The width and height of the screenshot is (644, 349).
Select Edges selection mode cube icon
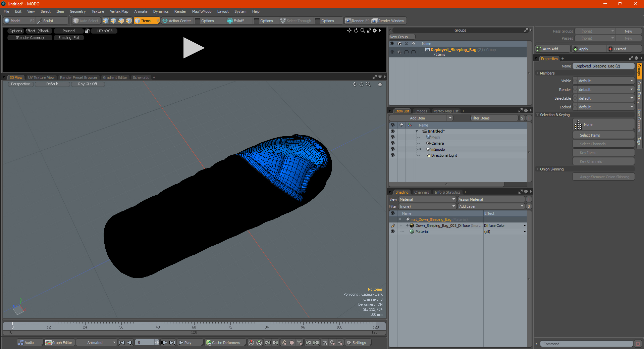(113, 21)
